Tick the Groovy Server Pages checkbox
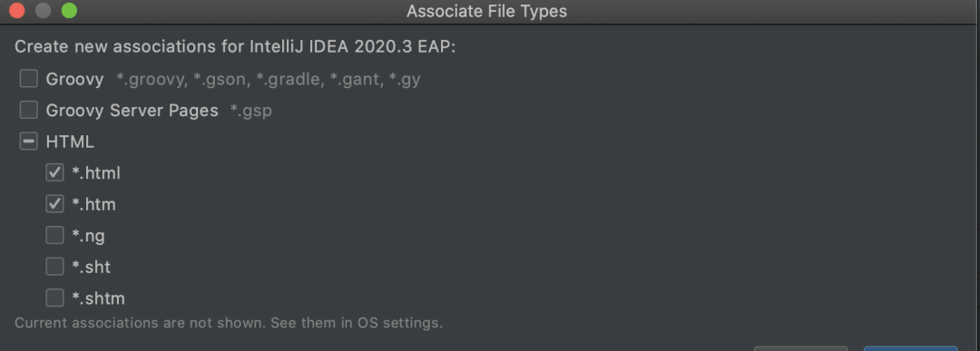This screenshot has width=980, height=351. coord(29,110)
